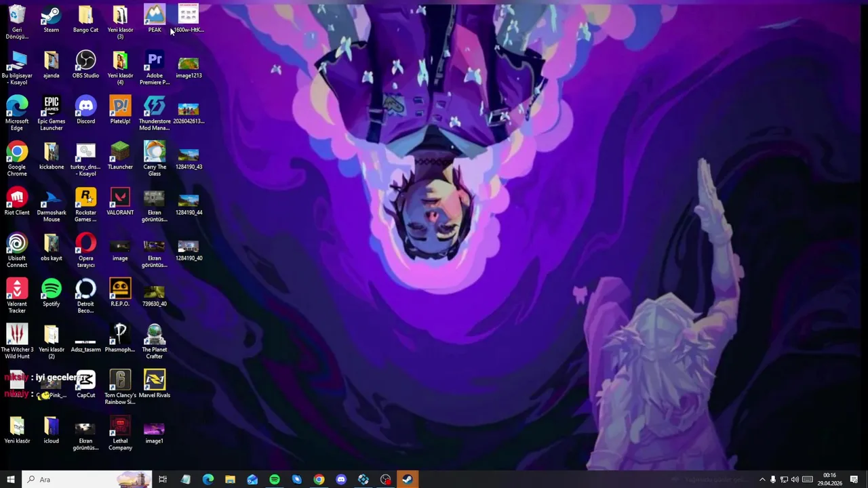Open Task View from the taskbar

pos(163,479)
